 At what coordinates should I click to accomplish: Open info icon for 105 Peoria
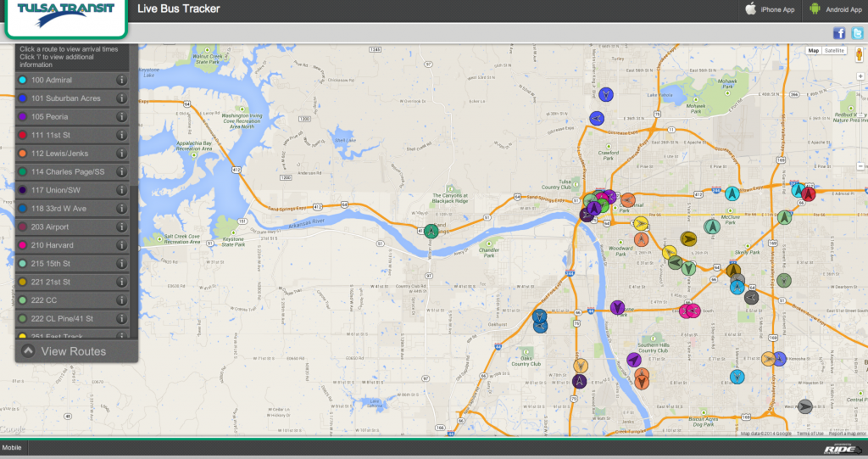(121, 117)
